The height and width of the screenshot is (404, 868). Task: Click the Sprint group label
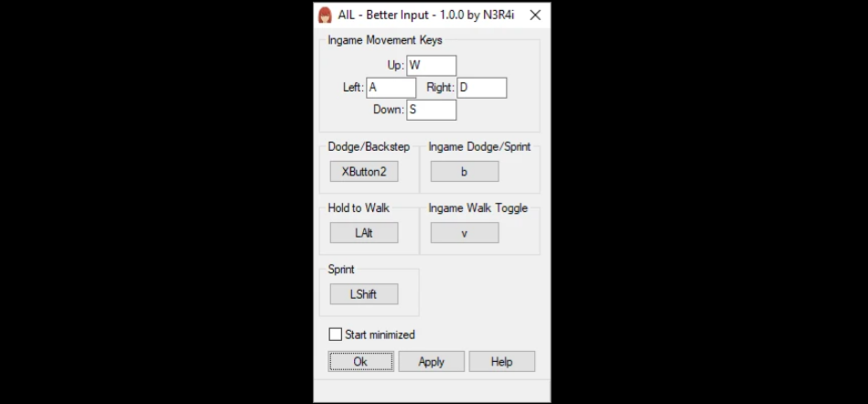[341, 270]
